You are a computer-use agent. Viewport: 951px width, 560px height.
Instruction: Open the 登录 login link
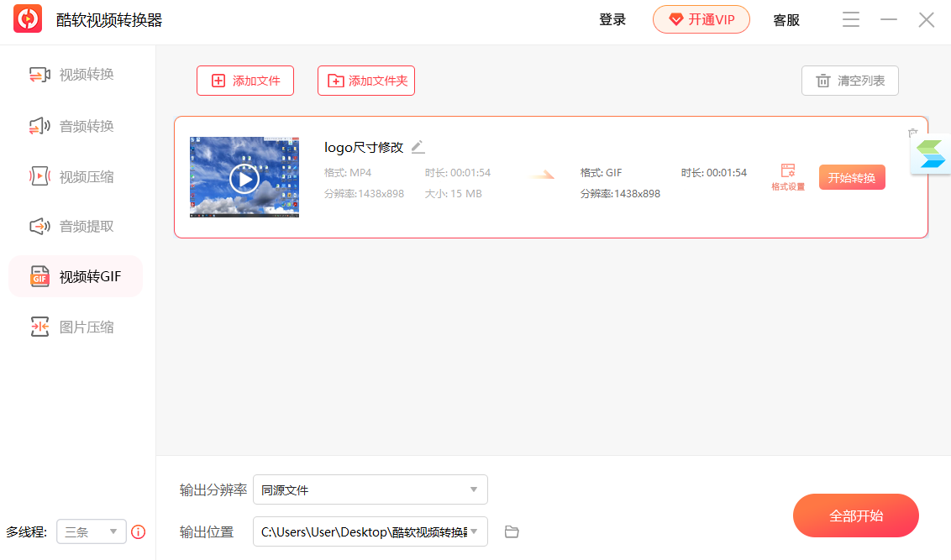click(x=612, y=20)
